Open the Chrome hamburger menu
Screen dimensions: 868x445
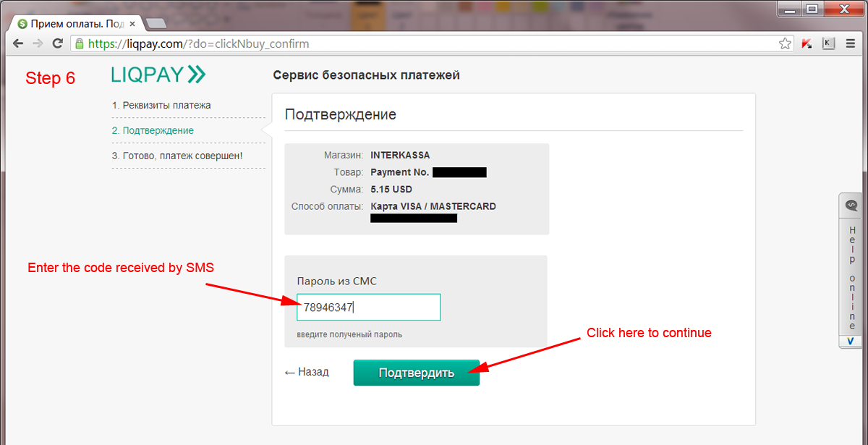(x=851, y=43)
